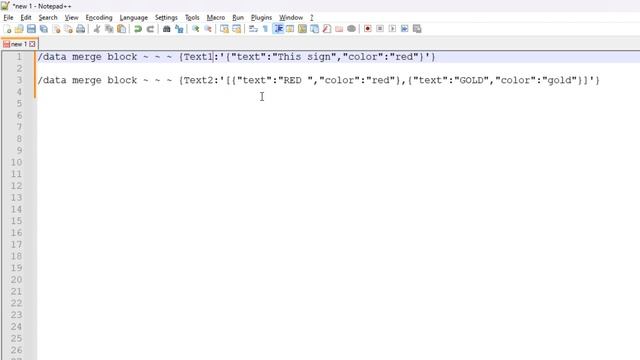Create a new file with toolbar New icon
This screenshot has height=360, width=640.
7,29
